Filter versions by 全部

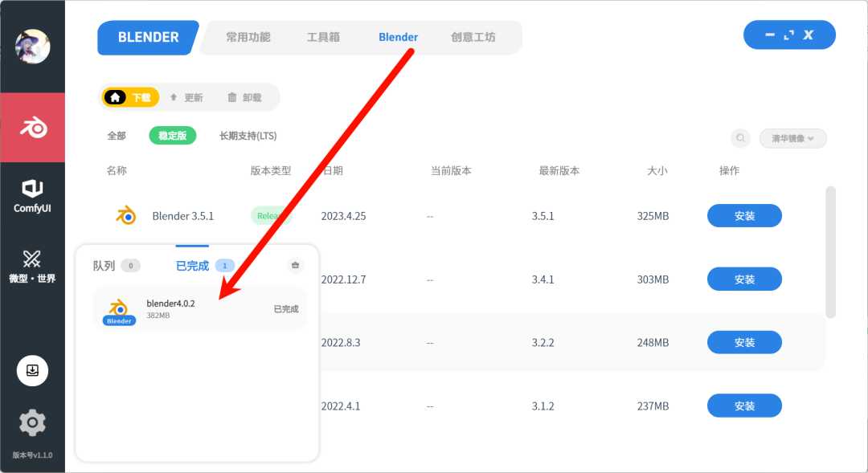(x=117, y=136)
